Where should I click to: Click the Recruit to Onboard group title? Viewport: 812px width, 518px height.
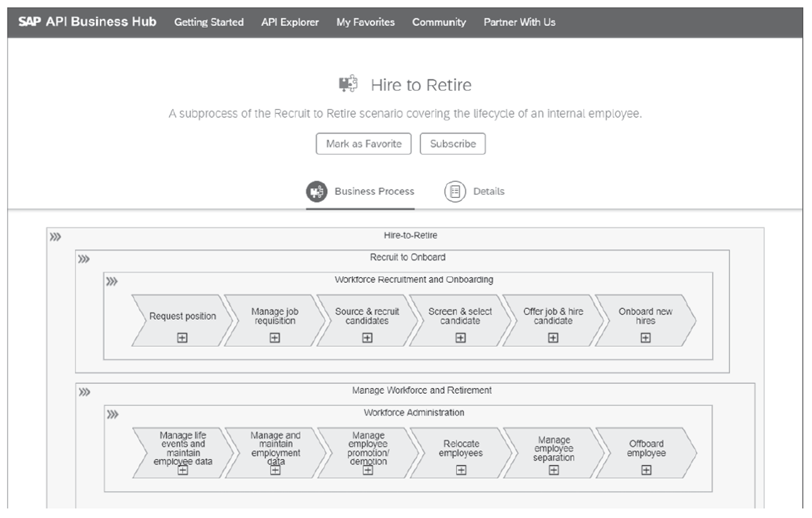tap(408, 257)
